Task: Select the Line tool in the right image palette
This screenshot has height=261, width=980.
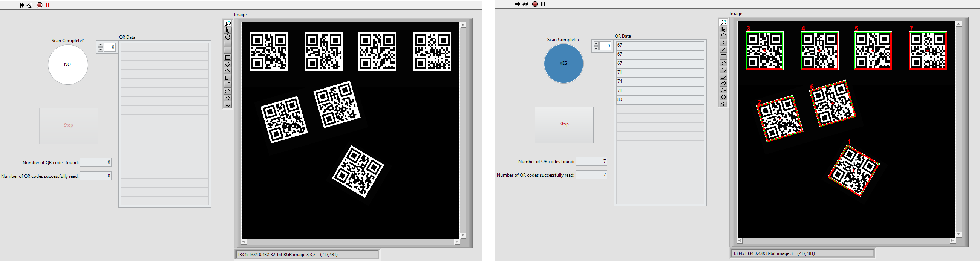Action: [723, 50]
